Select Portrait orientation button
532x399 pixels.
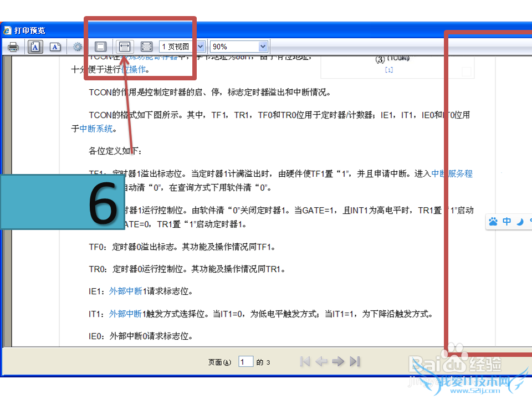click(x=35, y=47)
